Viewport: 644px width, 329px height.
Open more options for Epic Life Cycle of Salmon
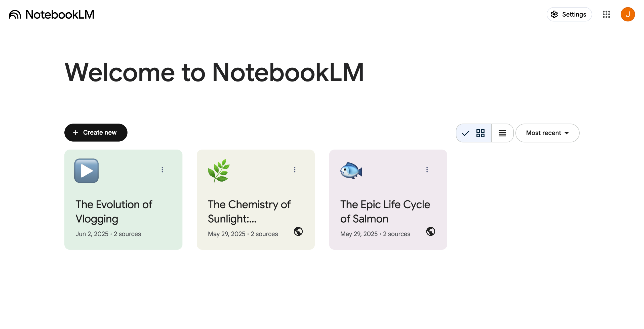(427, 170)
